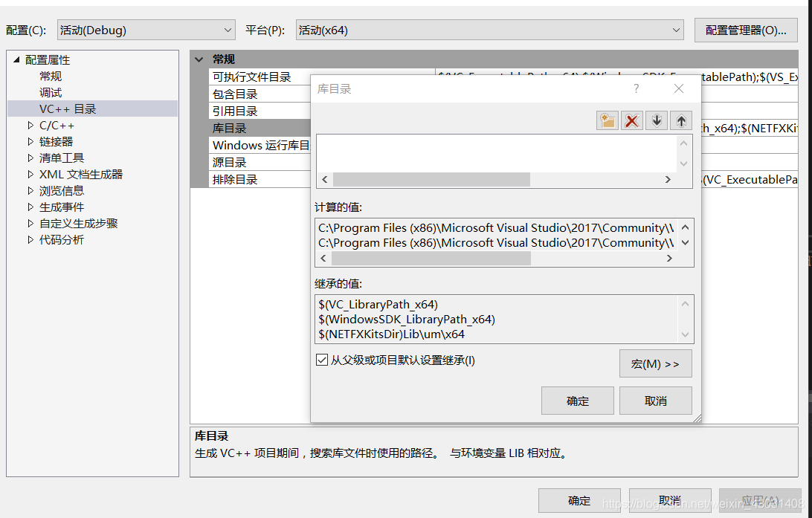Collapse the 常规 section in property grid
Viewport: 812px width, 518px height.
[x=199, y=59]
